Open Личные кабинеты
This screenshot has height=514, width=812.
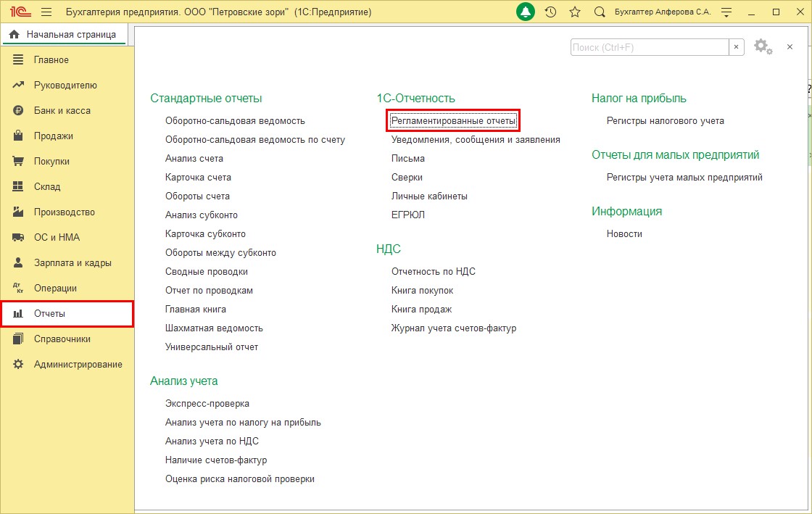point(429,196)
